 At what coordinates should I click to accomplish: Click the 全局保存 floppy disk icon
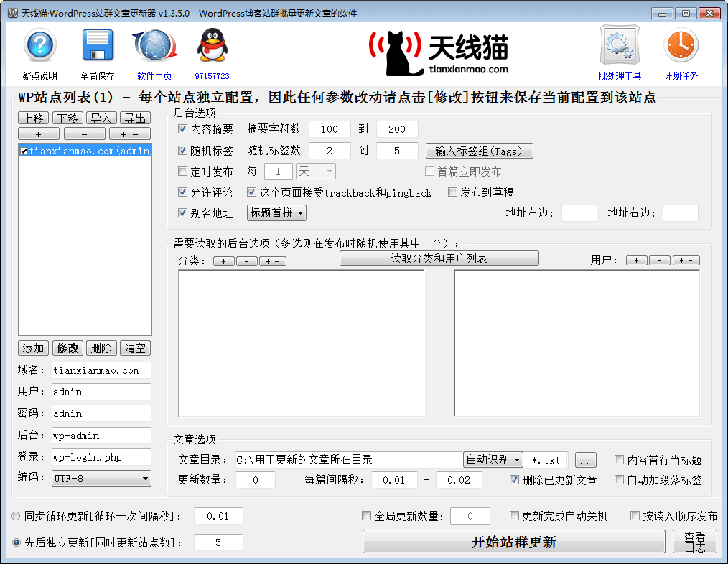tap(98, 45)
